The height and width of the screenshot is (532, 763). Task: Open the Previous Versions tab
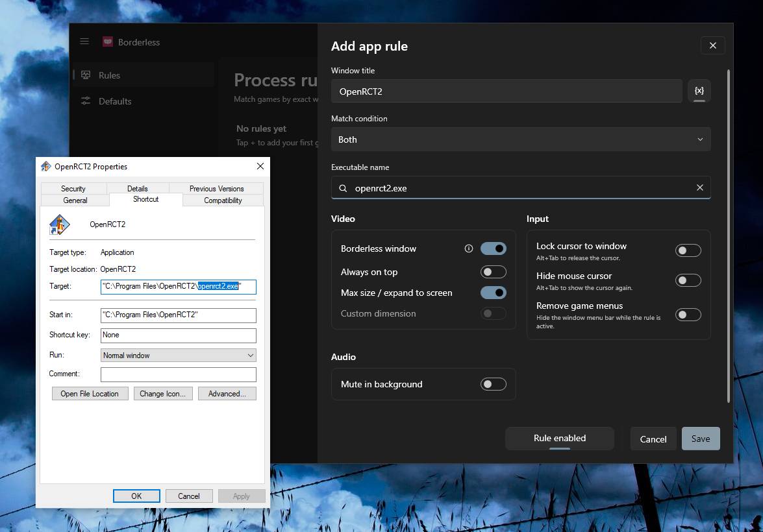click(216, 189)
